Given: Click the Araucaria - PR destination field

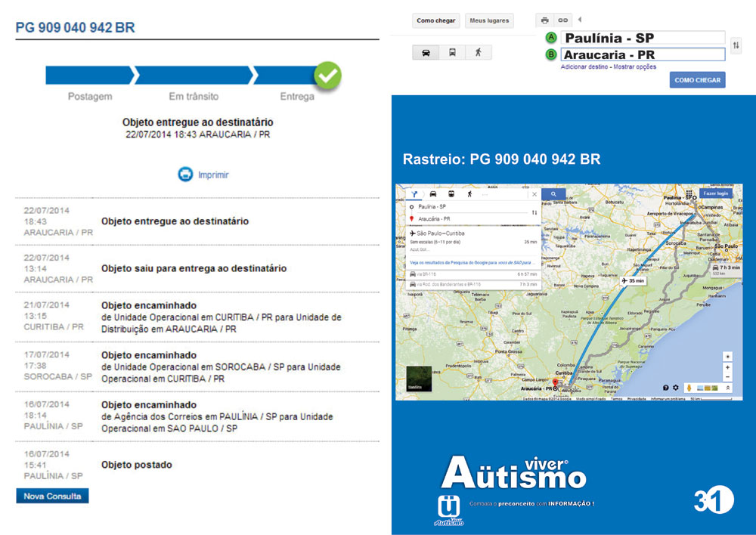Looking at the screenshot, I should 642,54.
